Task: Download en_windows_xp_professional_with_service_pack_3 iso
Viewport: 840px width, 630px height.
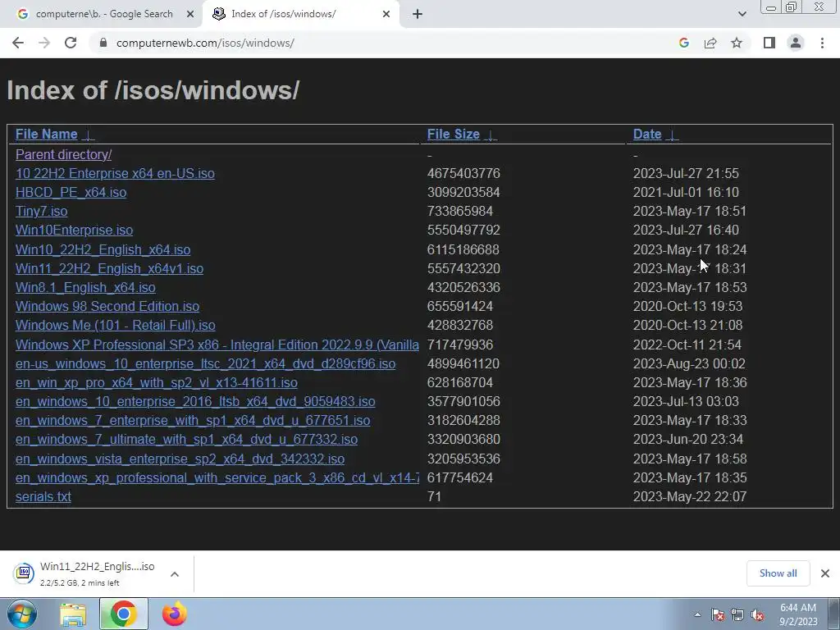Action: (x=217, y=477)
